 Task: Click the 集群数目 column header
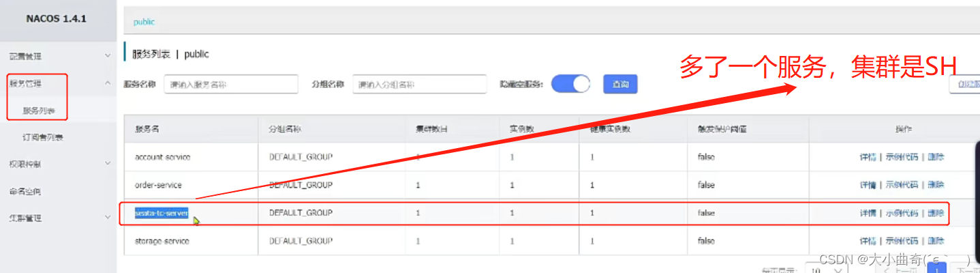432,129
